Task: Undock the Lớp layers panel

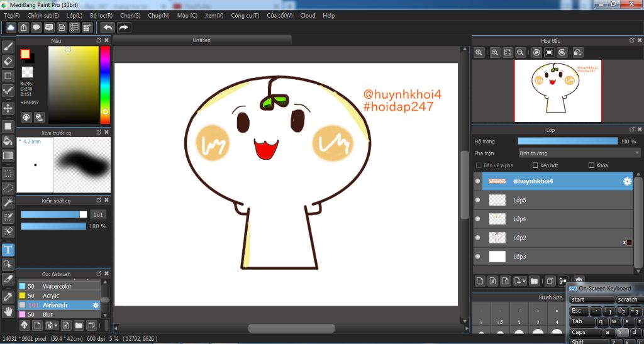Action: coord(632,130)
